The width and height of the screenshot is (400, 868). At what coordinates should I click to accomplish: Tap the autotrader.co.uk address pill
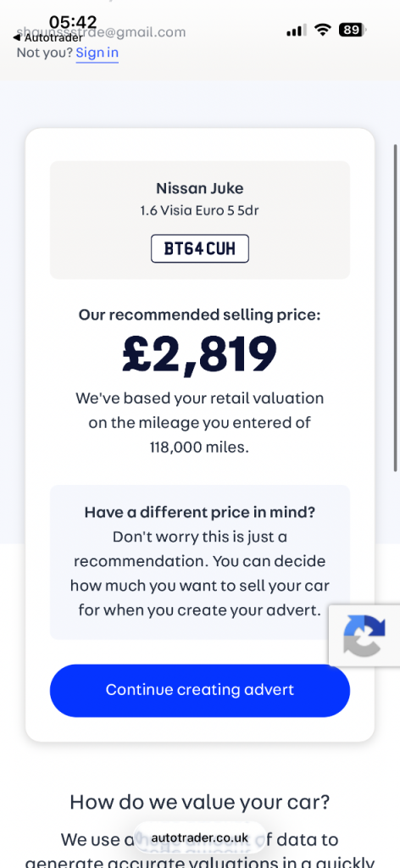click(x=200, y=837)
